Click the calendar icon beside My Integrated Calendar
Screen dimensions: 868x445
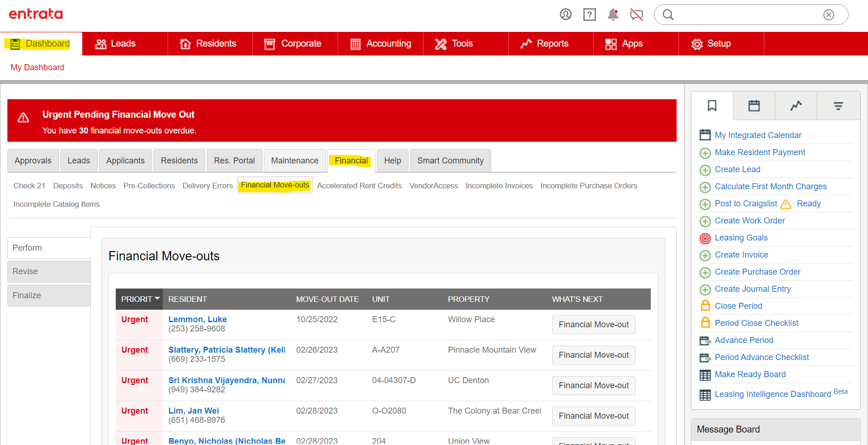pos(705,135)
